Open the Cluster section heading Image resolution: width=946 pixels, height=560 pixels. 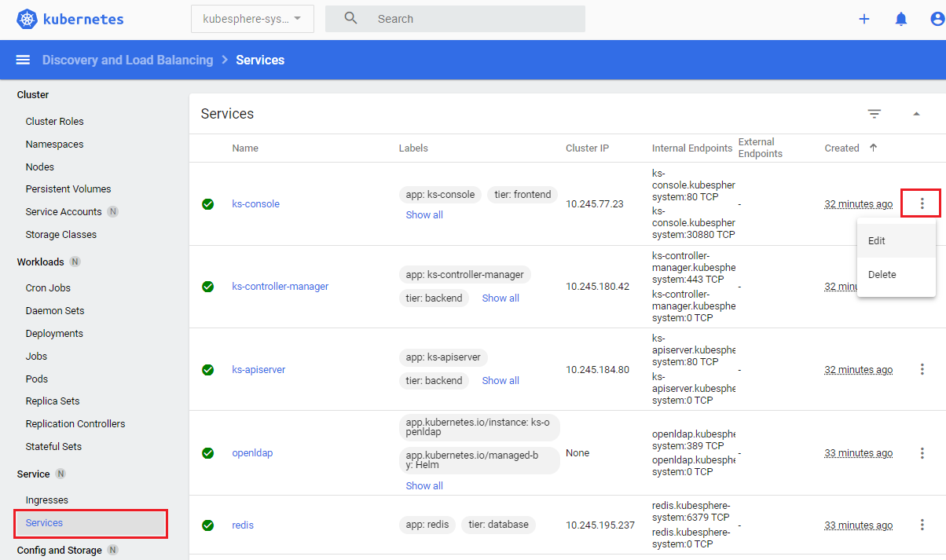pyautogui.click(x=33, y=94)
